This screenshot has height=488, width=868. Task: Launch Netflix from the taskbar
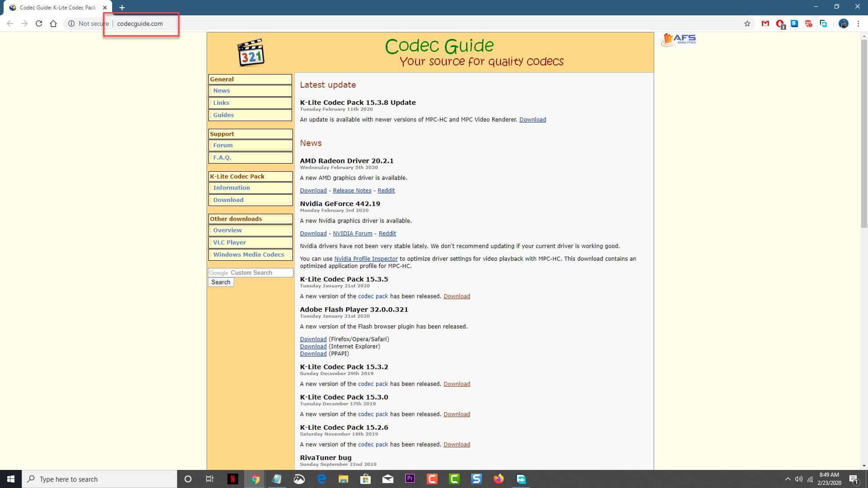(x=232, y=479)
